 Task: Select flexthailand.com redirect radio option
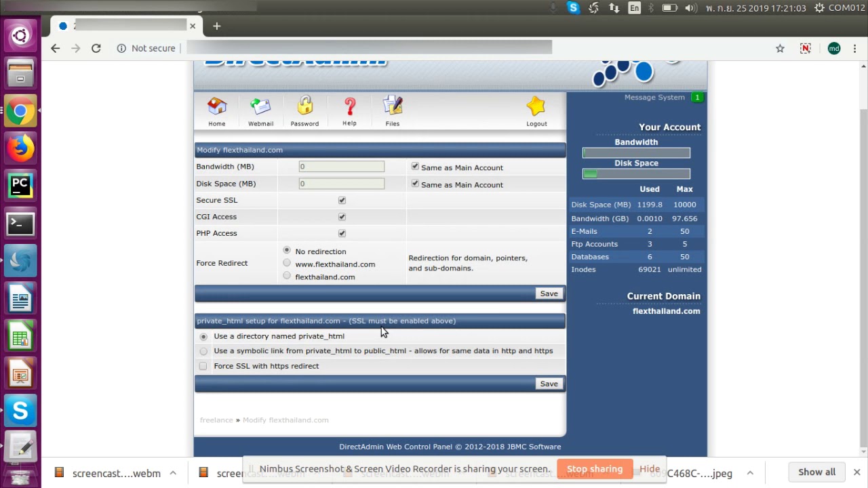coord(287,276)
